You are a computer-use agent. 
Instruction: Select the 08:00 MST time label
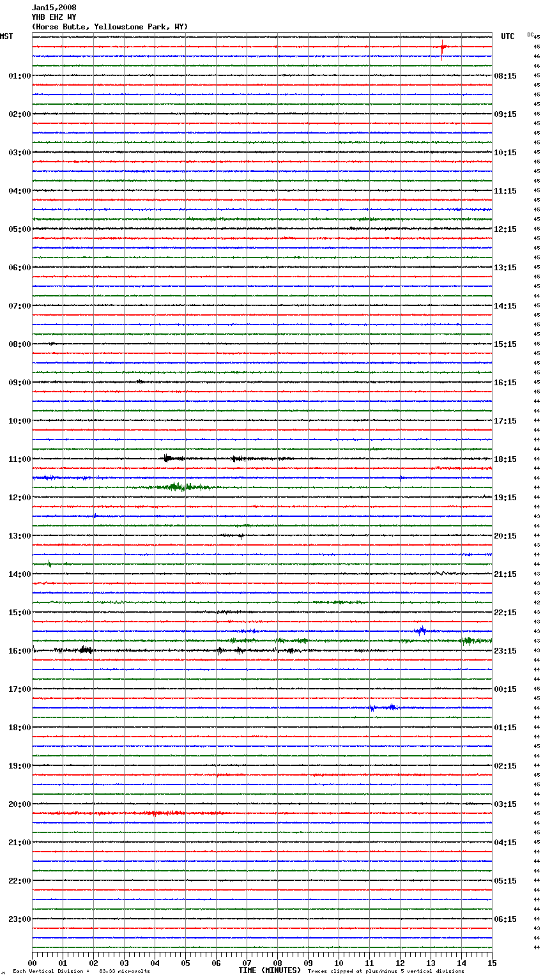(20, 344)
